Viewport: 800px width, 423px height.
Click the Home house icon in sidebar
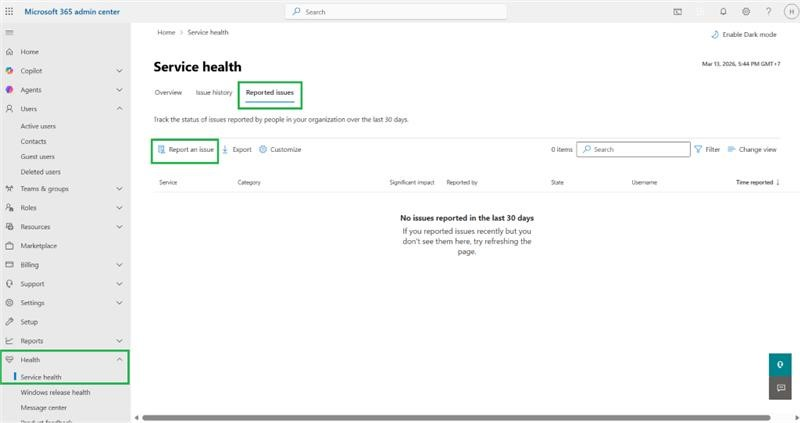[x=9, y=52]
